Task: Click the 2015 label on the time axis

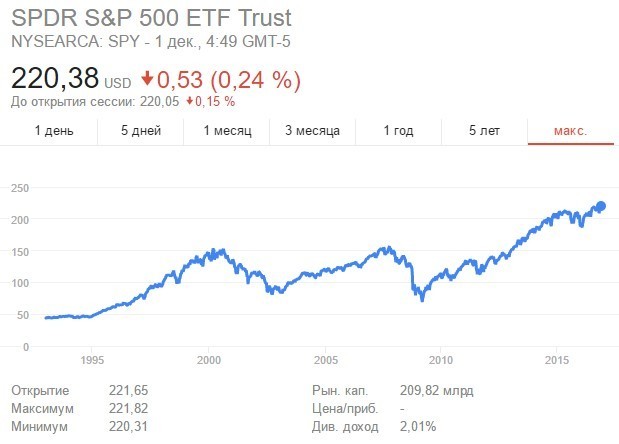Action: (x=557, y=360)
